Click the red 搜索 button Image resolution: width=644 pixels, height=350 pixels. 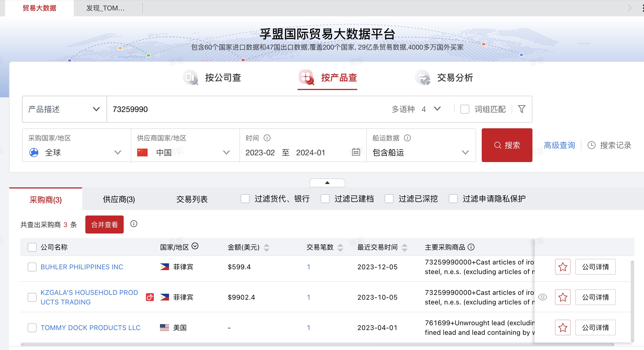[x=507, y=145]
